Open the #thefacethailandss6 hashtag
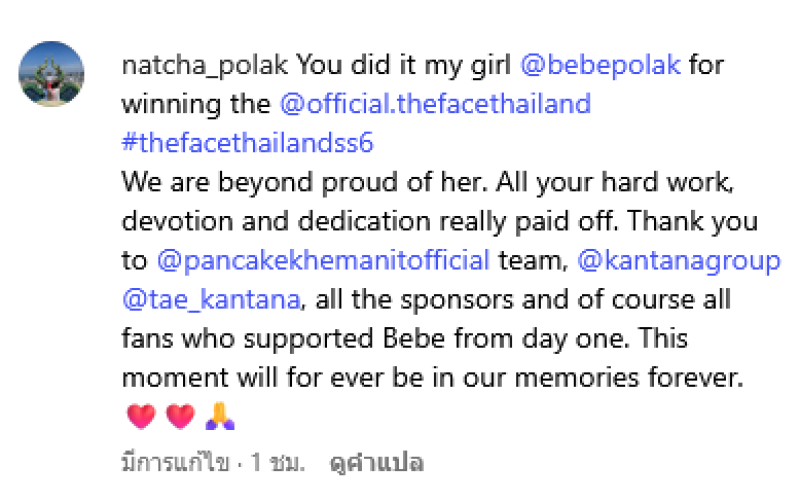Image resolution: width=800 pixels, height=502 pixels. point(247,142)
